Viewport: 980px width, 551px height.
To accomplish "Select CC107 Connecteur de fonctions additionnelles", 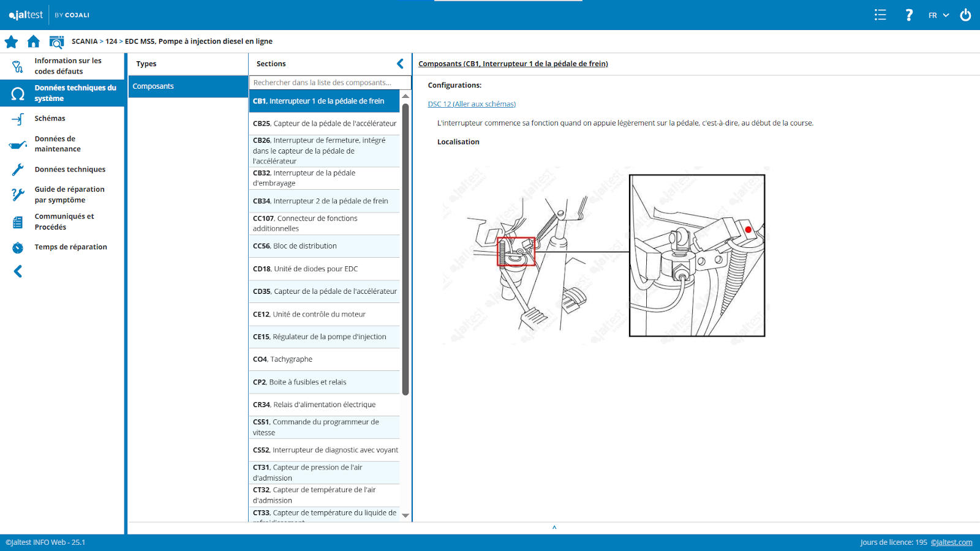I will tap(325, 223).
